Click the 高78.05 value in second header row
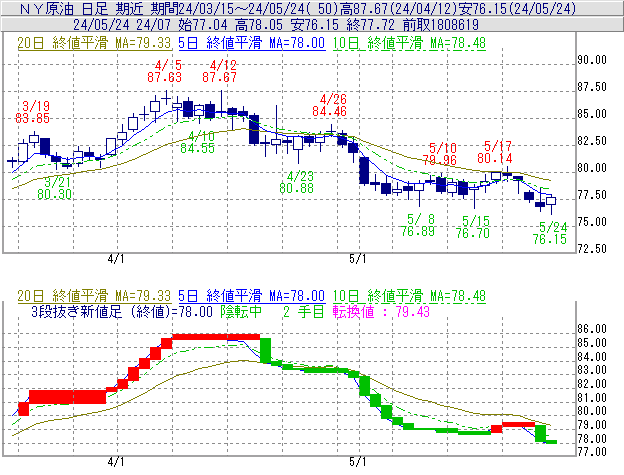 coord(259,25)
